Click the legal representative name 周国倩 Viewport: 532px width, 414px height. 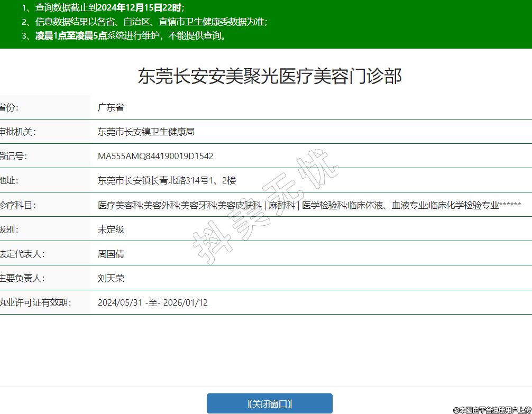(x=111, y=254)
